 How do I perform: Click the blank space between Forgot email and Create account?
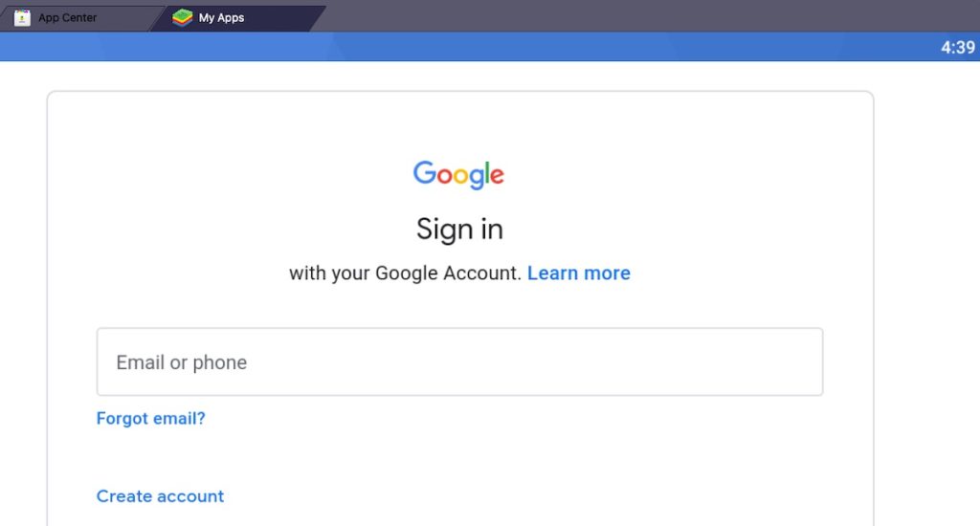point(459,457)
